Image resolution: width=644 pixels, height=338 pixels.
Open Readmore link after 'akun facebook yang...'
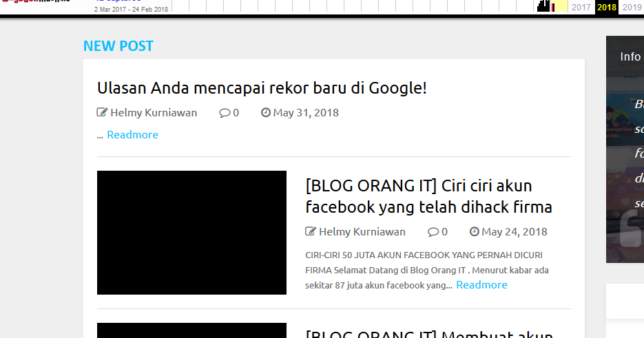(481, 284)
